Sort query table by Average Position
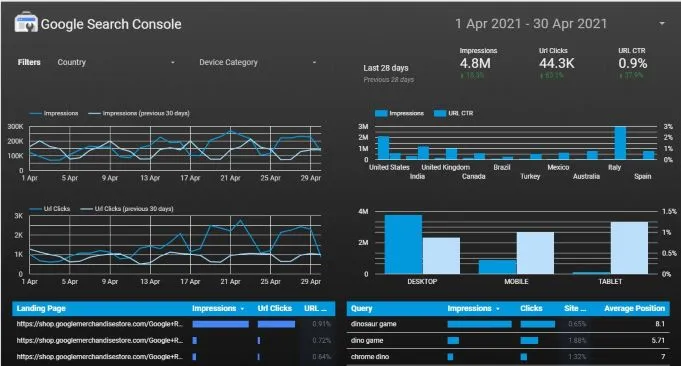 tap(635, 308)
